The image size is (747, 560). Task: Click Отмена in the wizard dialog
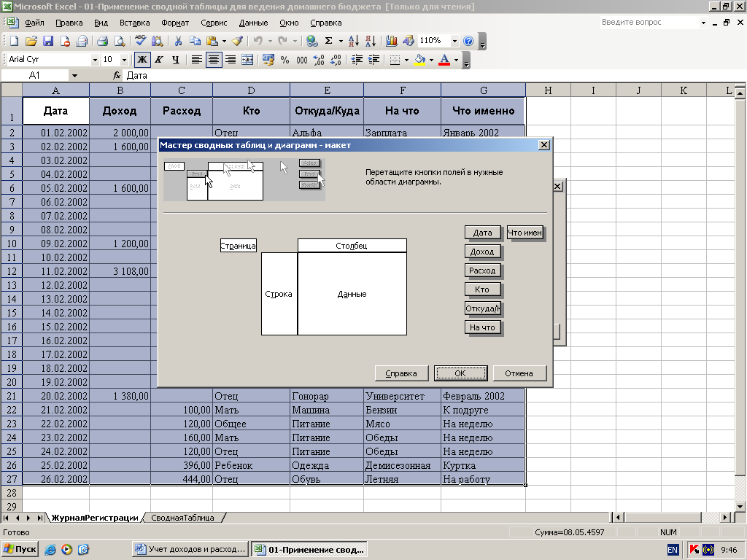pos(519,373)
